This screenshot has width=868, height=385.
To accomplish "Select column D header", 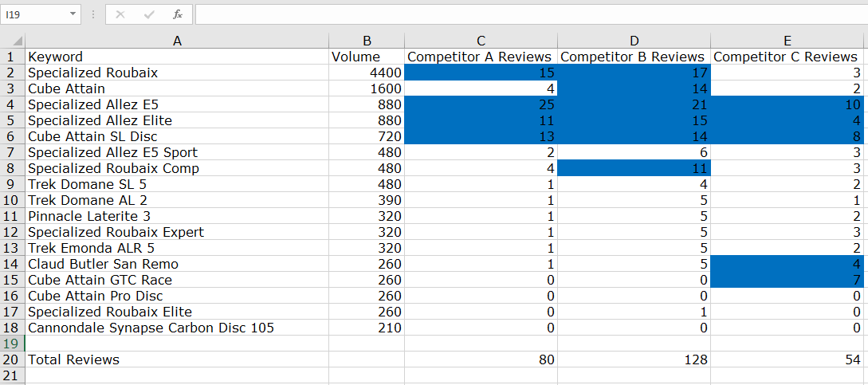I will coord(634,41).
